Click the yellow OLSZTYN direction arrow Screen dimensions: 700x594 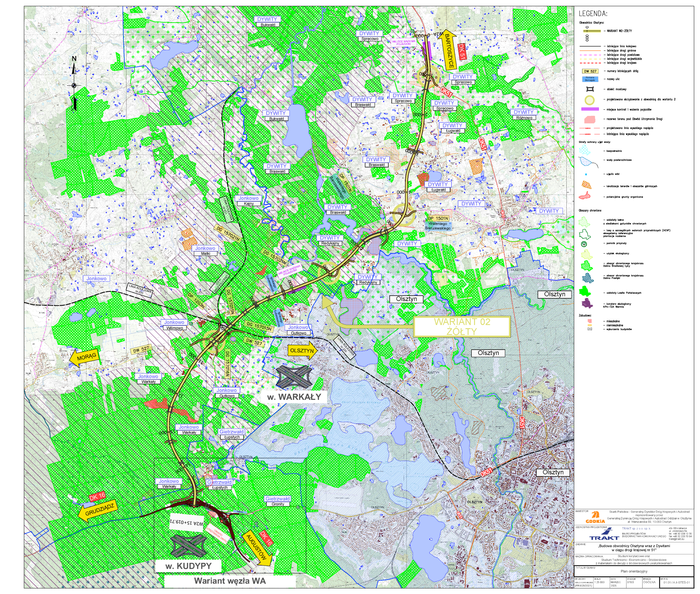302,350
